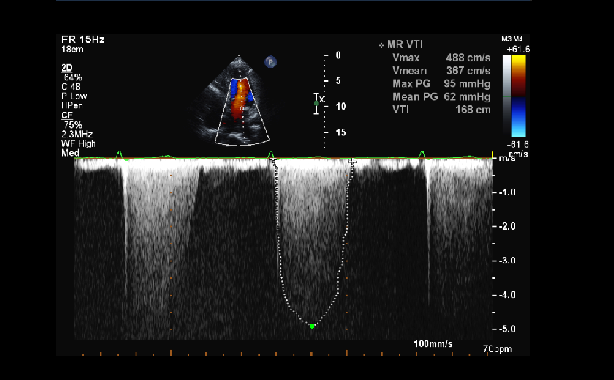Click the +61.6 upper velocity limit label
Viewport: 614px width, 380px height.
click(x=518, y=49)
